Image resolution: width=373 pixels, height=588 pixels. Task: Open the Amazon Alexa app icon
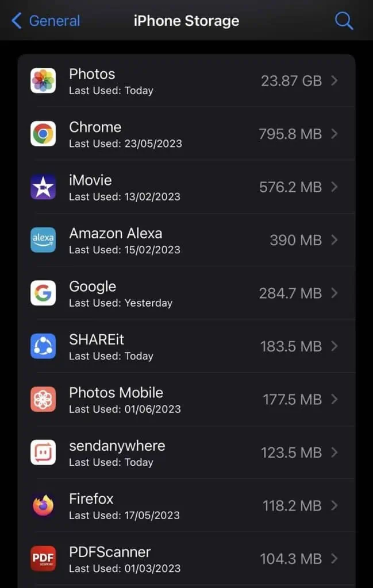[x=43, y=239]
